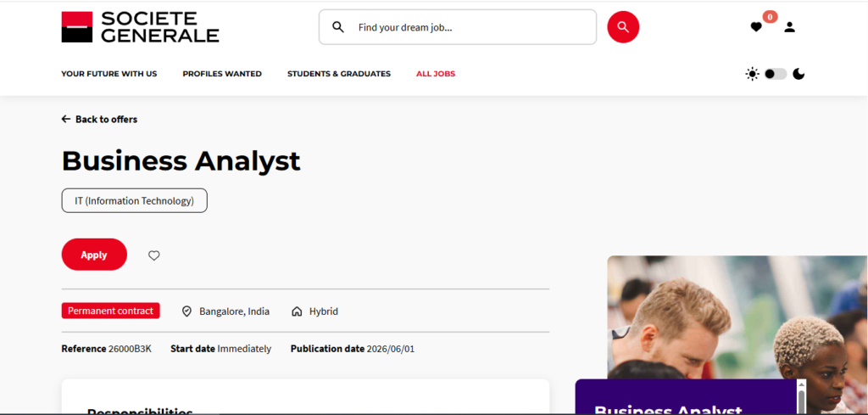Click the scrollbar in the purple job card

[801, 401]
